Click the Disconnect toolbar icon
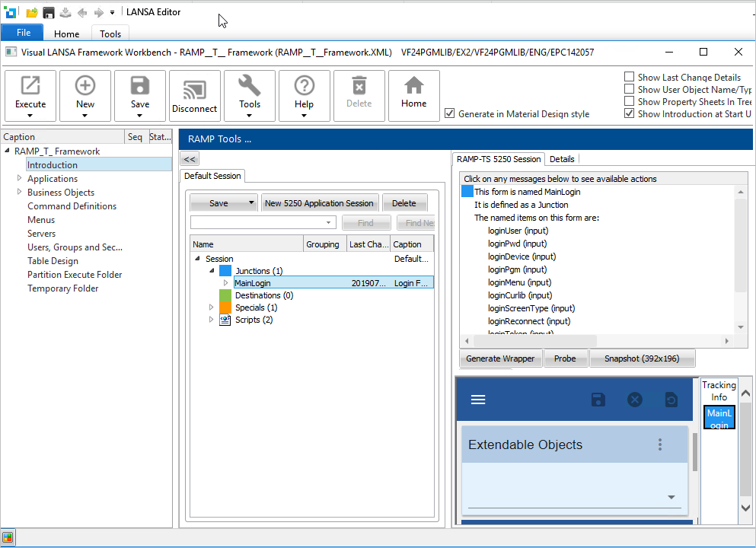 195,95
